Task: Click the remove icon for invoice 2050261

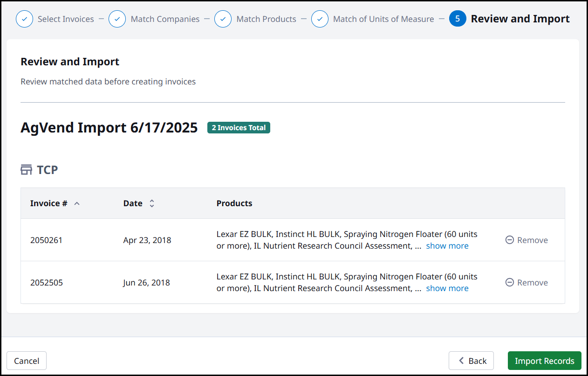Action: click(x=510, y=240)
